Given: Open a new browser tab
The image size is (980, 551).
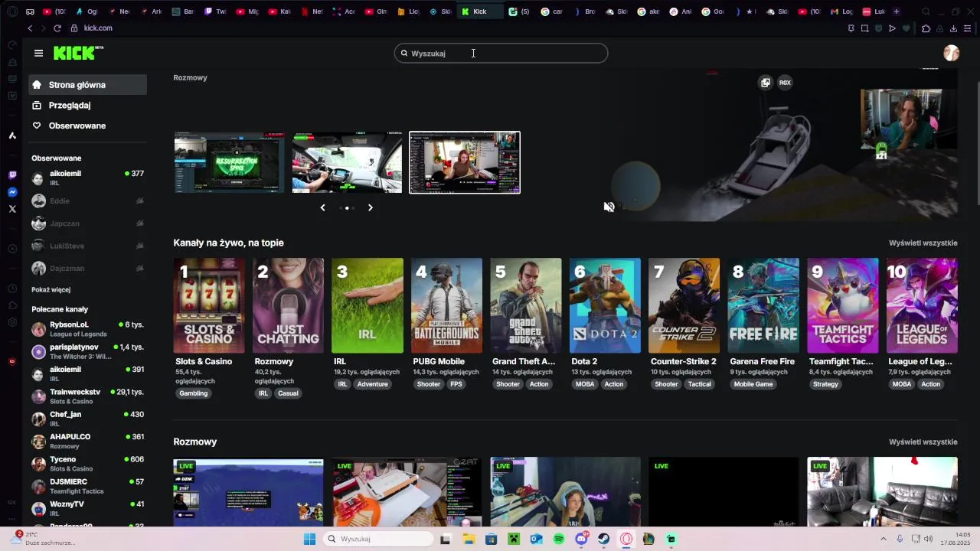Looking at the screenshot, I should [897, 11].
